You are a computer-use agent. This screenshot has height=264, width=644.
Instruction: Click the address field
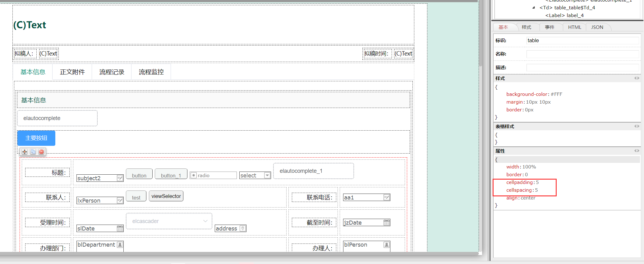pyautogui.click(x=231, y=228)
